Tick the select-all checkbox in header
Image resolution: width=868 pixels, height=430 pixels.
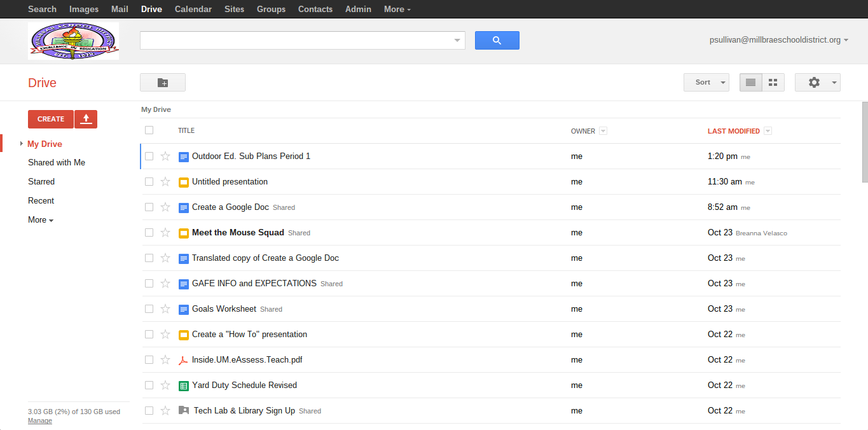click(149, 130)
